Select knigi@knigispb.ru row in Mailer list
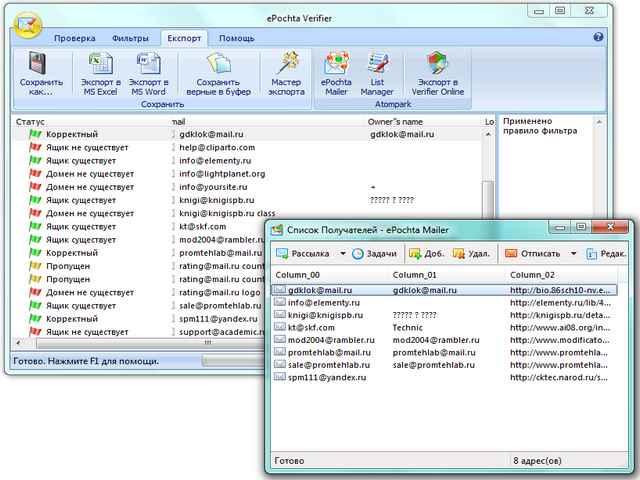640x480 pixels. tap(444, 315)
